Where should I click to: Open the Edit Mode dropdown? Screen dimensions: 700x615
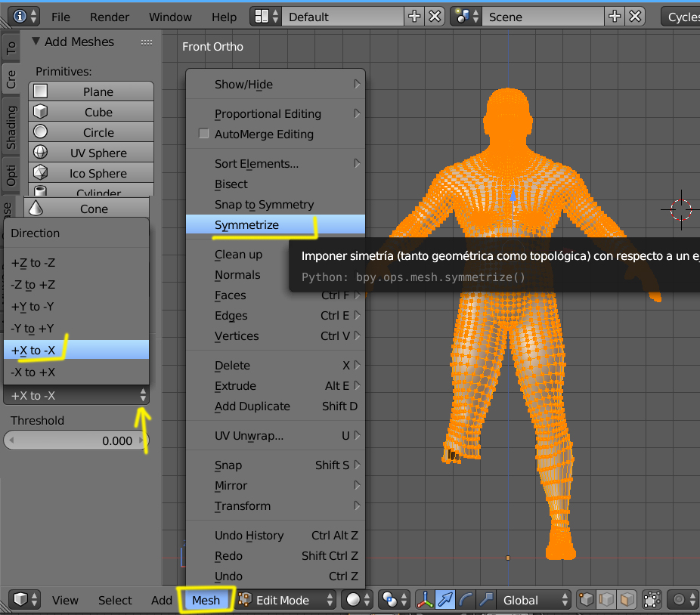click(x=286, y=600)
